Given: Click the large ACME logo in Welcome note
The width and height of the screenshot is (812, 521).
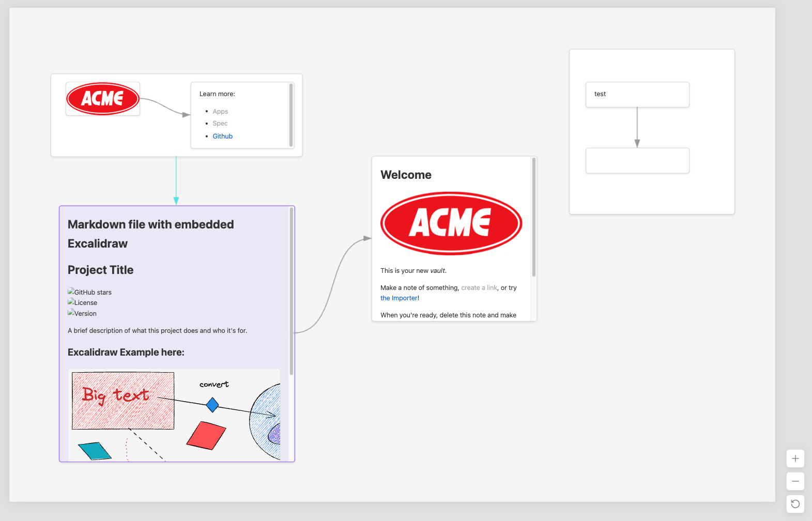Looking at the screenshot, I should click(451, 223).
